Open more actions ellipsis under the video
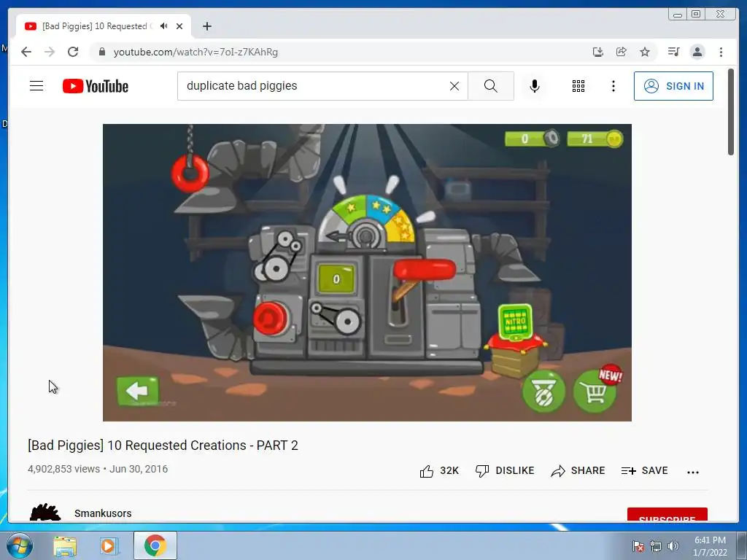 [x=693, y=472]
